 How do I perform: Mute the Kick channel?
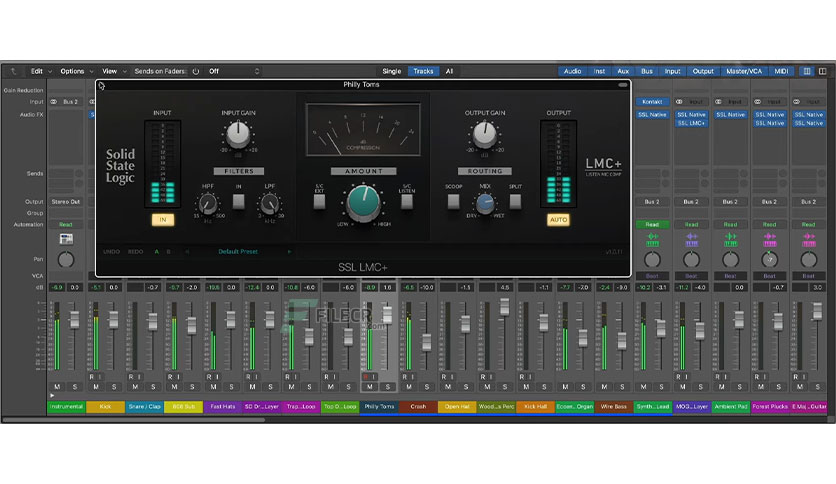pos(96,387)
